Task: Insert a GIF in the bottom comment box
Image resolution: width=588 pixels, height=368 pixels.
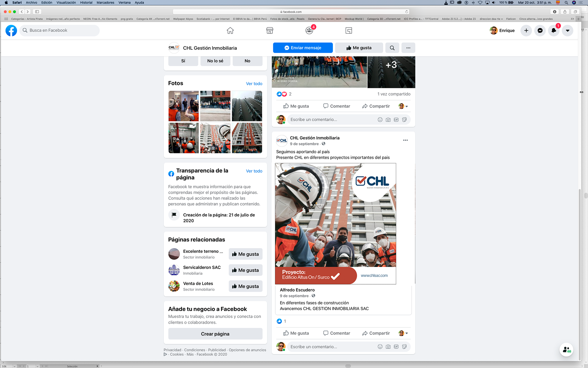Action: click(396, 347)
